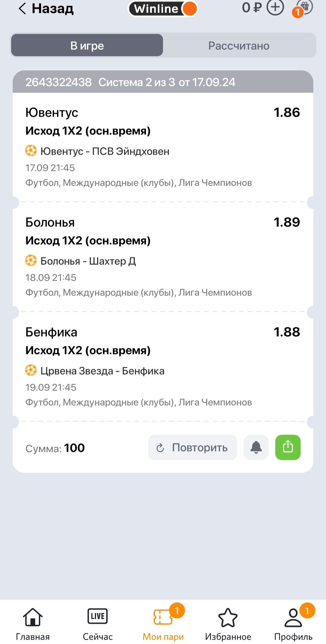Tap the Мои пари ticket icon
The width and height of the screenshot is (326, 644).
click(163, 617)
